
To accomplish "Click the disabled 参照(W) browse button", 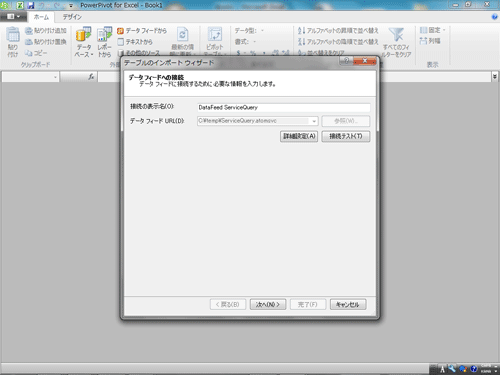I will (346, 121).
